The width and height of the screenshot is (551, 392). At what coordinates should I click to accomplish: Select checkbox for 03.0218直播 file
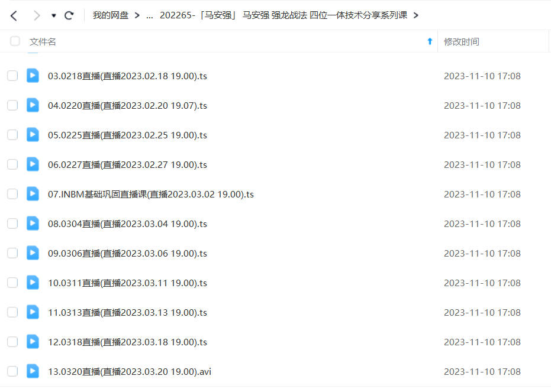pyautogui.click(x=12, y=76)
